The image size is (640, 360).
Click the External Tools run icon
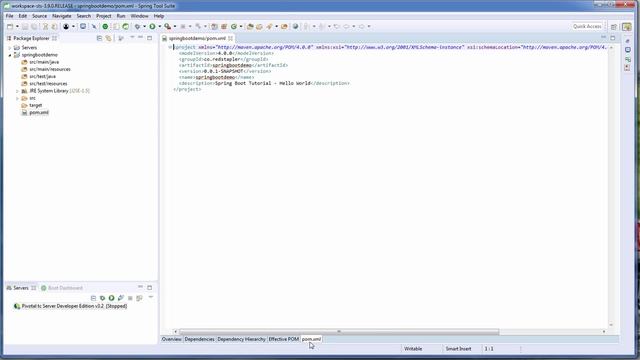168,27
